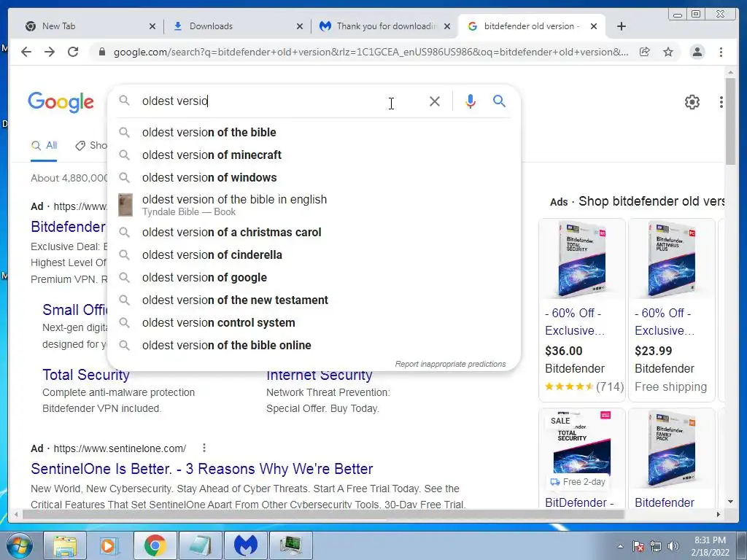The height and width of the screenshot is (560, 747).
Task: Open a new tab with the plus button
Action: (622, 26)
